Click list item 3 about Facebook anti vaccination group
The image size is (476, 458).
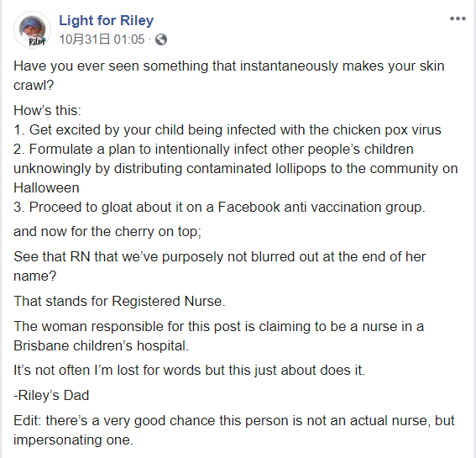(x=219, y=208)
